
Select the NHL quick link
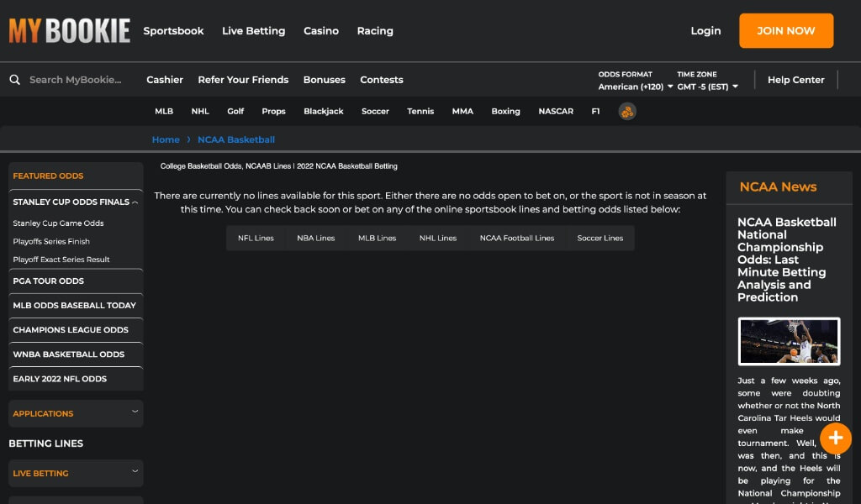click(x=200, y=112)
